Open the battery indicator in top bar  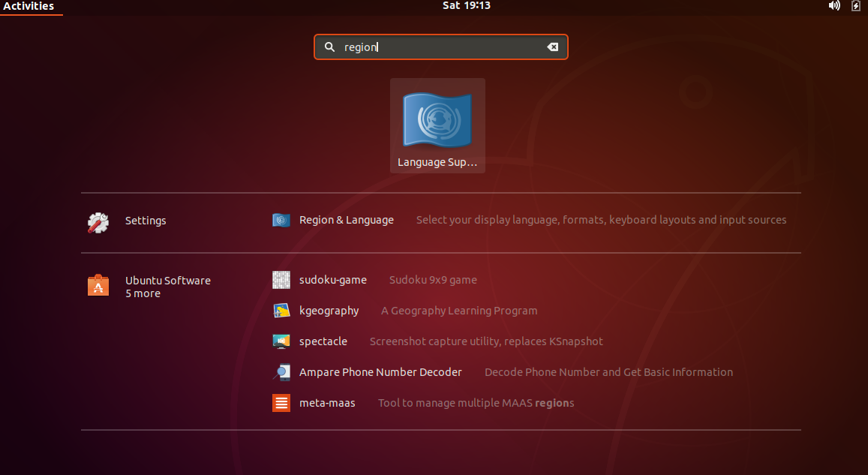point(856,5)
